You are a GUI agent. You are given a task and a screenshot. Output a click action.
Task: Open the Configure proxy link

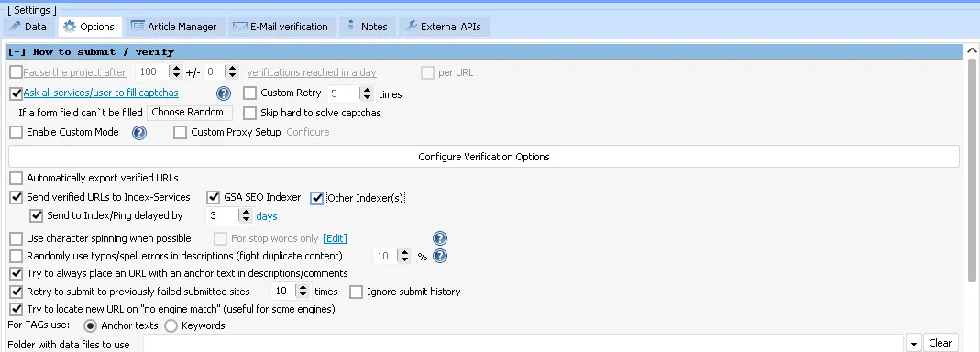click(x=308, y=133)
